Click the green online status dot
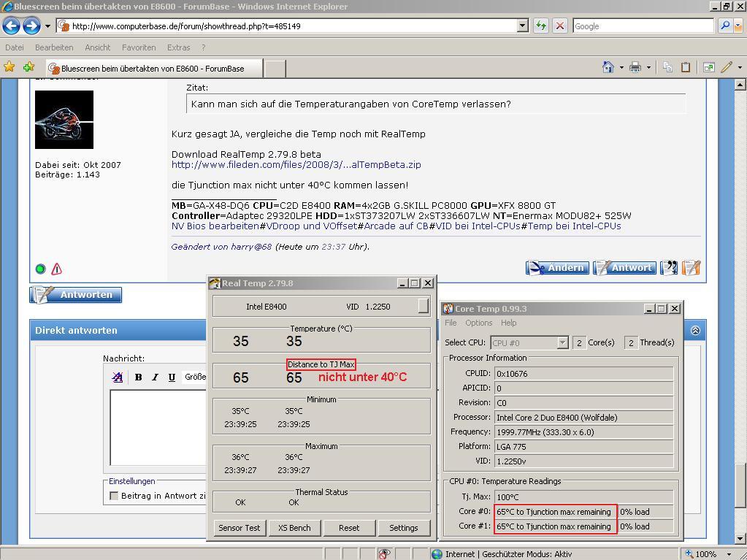 point(40,269)
